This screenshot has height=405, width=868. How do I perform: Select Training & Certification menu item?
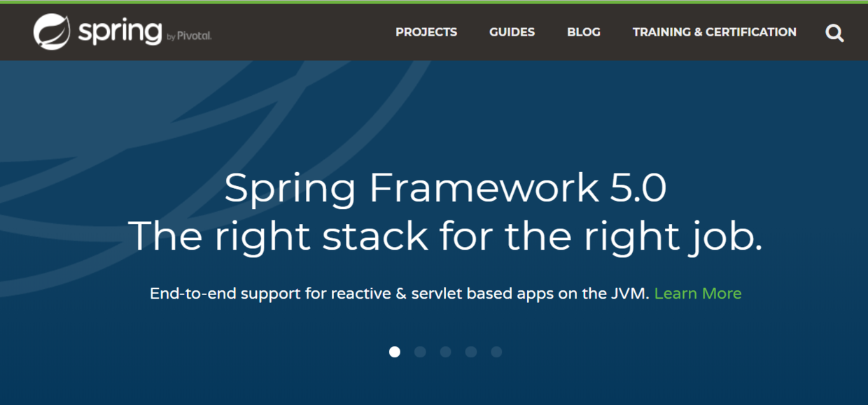point(715,32)
